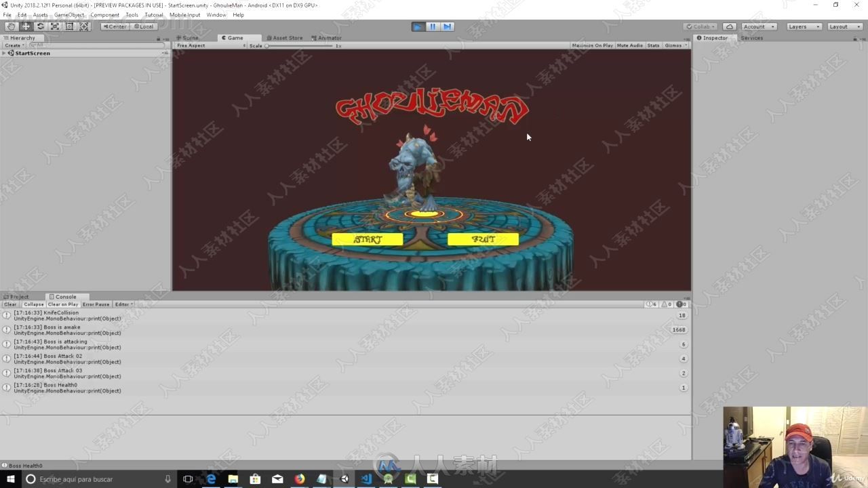Open the StartScreen scene options menu

[165, 53]
